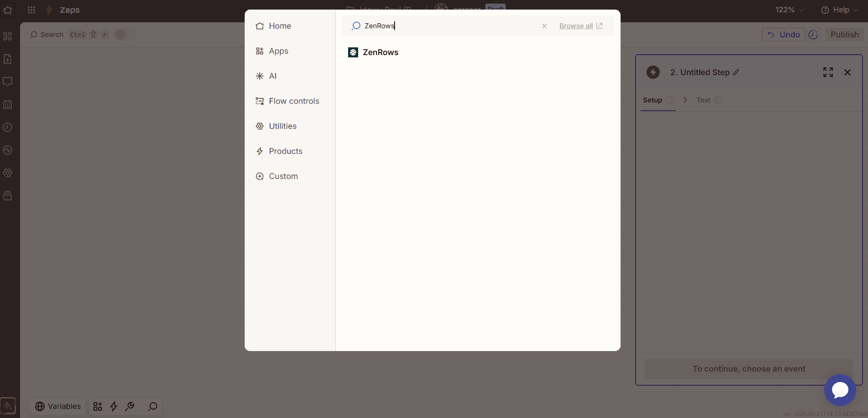Viewport: 868px width, 418px height.
Task: Click chevron between Setup and Test tabs
Action: [685, 100]
